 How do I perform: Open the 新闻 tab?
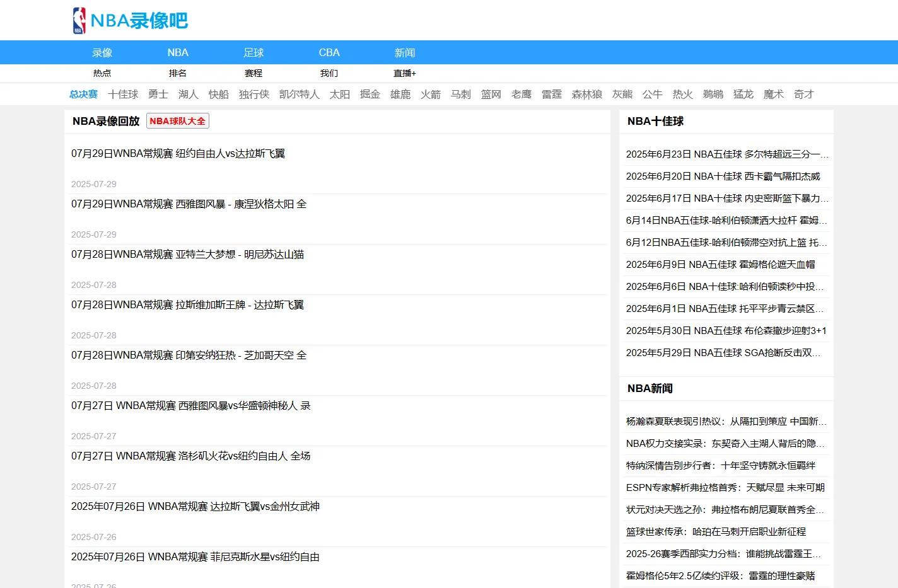coord(405,53)
